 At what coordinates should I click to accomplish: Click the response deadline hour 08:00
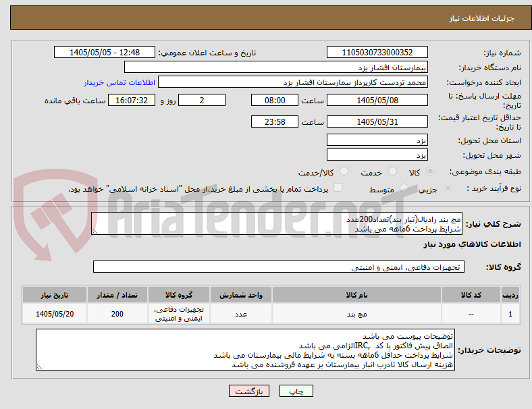[x=275, y=101]
